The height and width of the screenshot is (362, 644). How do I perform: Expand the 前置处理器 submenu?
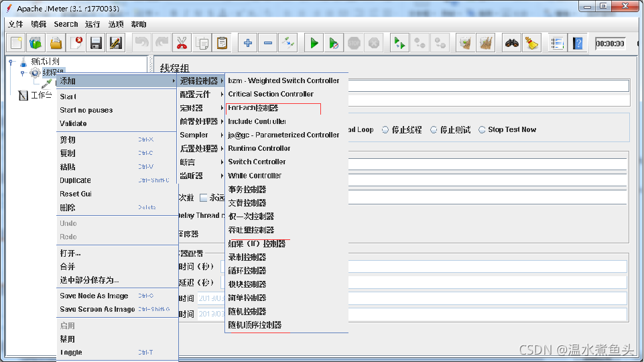point(201,121)
